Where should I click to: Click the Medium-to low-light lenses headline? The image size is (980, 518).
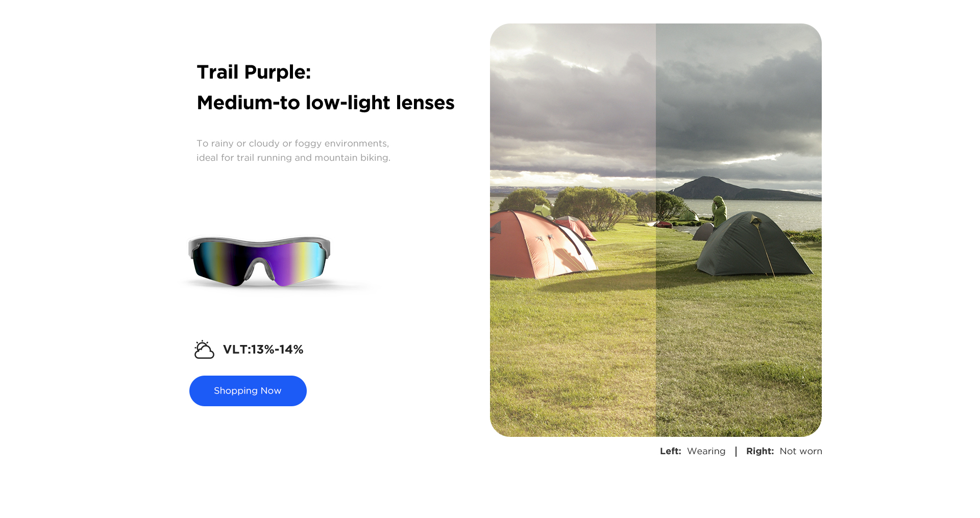click(326, 103)
